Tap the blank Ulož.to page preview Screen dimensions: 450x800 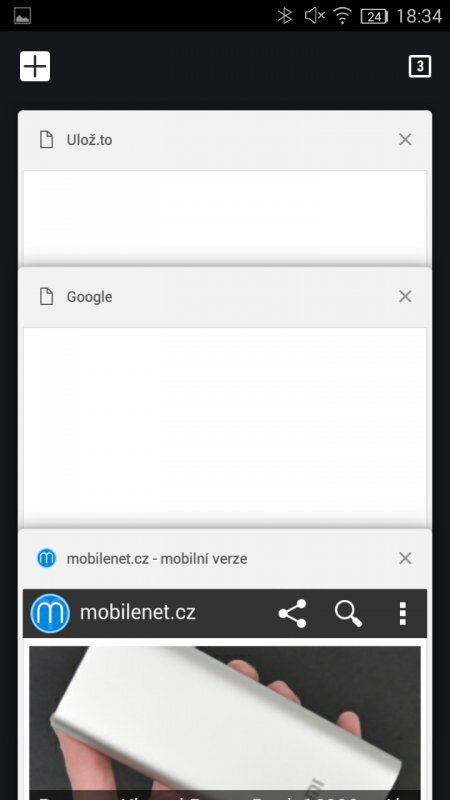point(224,217)
